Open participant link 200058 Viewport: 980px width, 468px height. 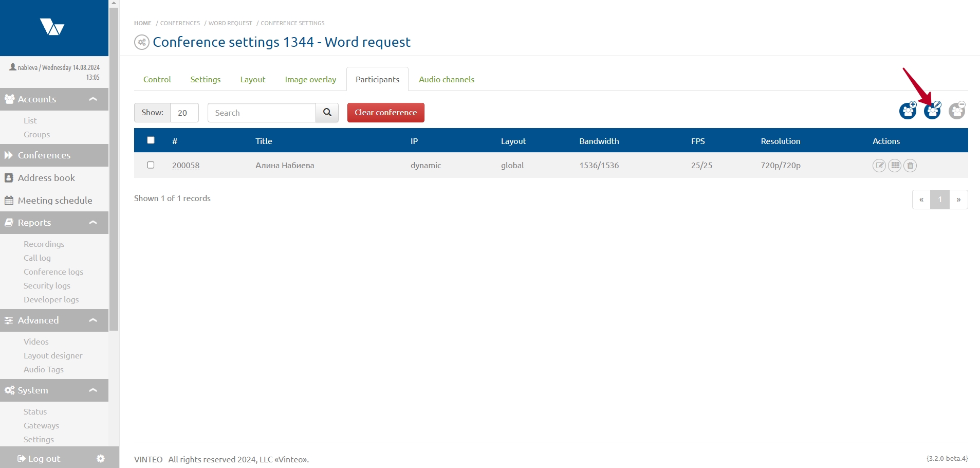(x=186, y=166)
